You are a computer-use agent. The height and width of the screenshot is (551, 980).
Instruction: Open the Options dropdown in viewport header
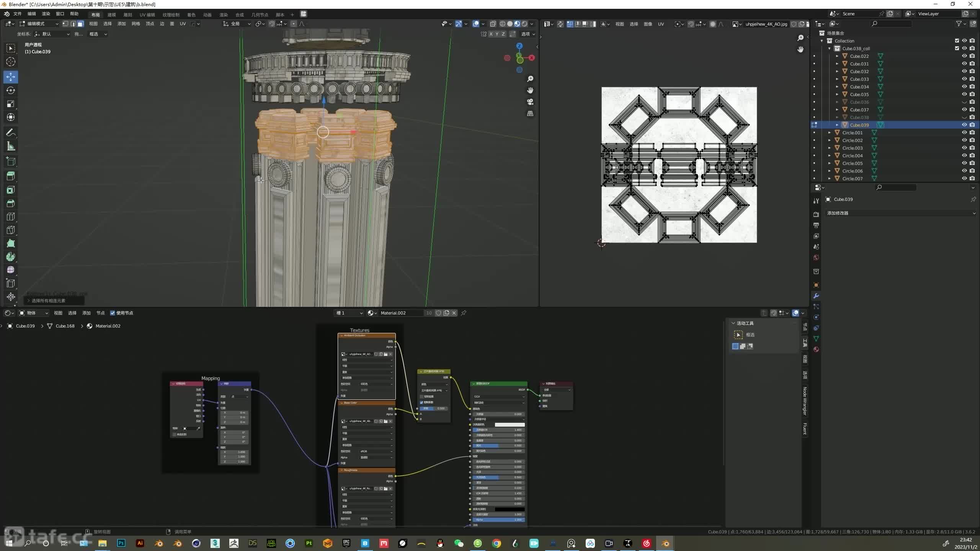click(528, 34)
